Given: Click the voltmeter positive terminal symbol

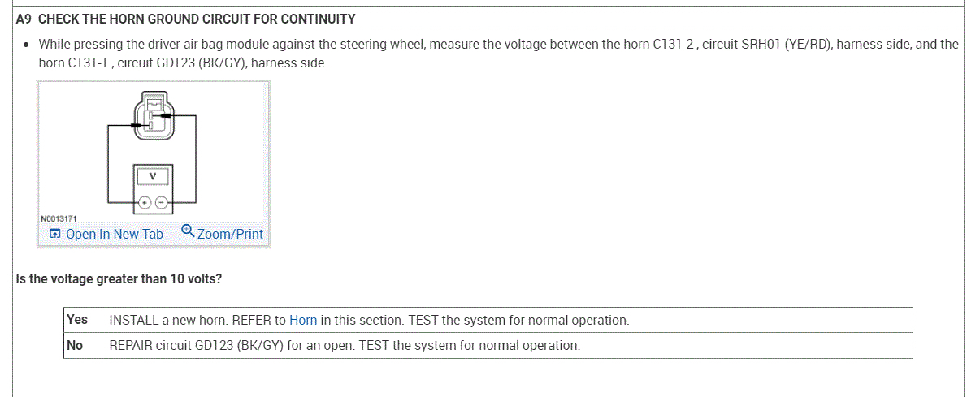Looking at the screenshot, I should 145,201.
